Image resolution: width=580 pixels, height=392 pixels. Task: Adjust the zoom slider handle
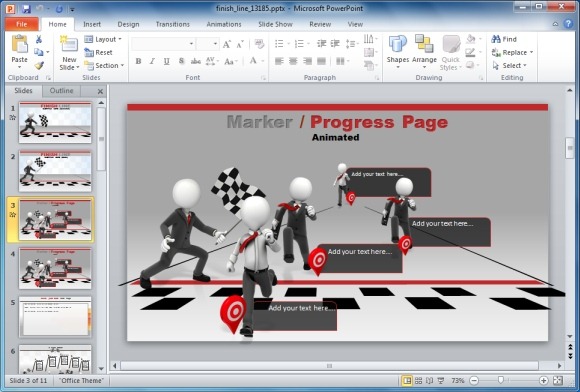pyautogui.click(x=500, y=381)
